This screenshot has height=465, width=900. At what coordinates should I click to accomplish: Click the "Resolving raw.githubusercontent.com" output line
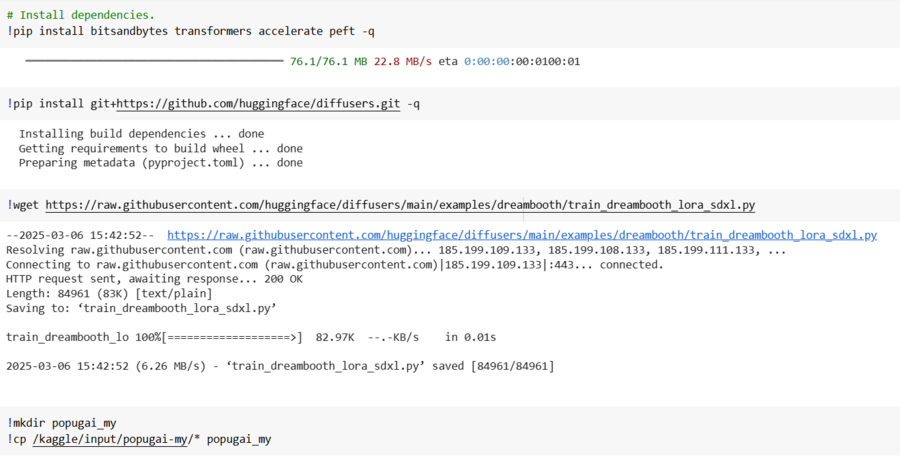[x=395, y=250]
